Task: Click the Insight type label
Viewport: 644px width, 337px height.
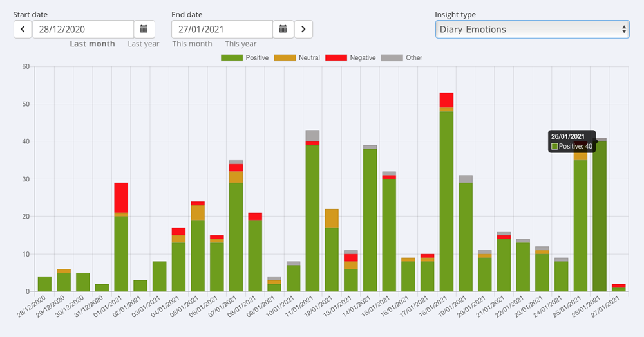Action: [x=455, y=14]
